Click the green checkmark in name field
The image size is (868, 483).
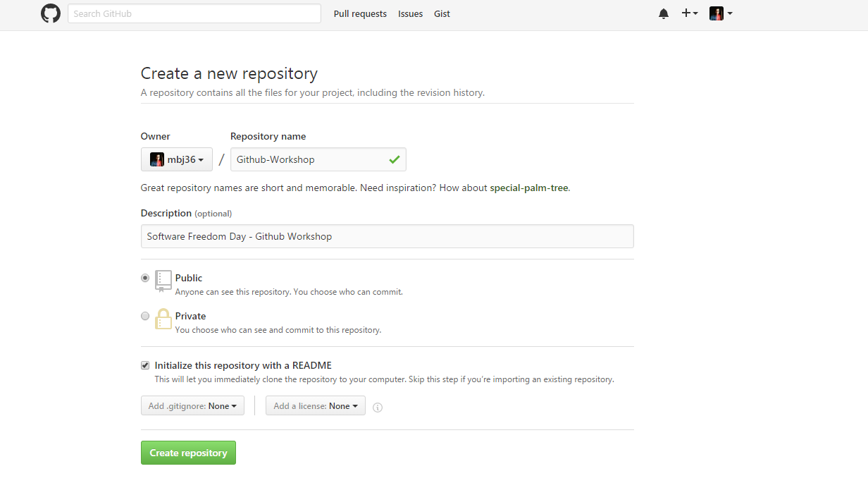coord(395,159)
